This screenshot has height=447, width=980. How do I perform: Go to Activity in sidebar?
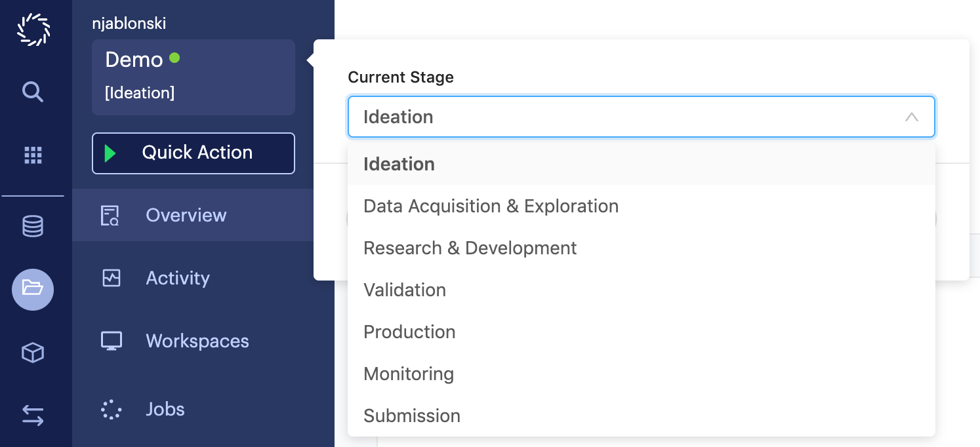click(177, 278)
